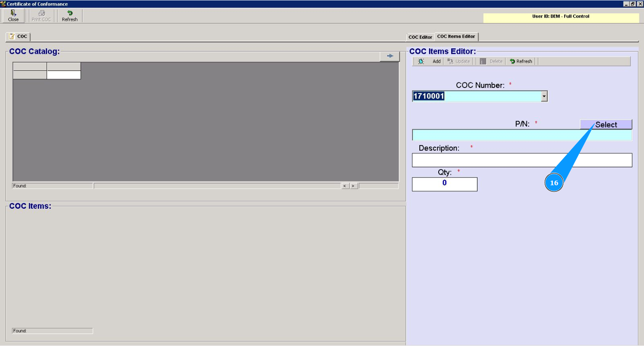
Task: Click the Select button for P/N
Action: click(x=606, y=124)
